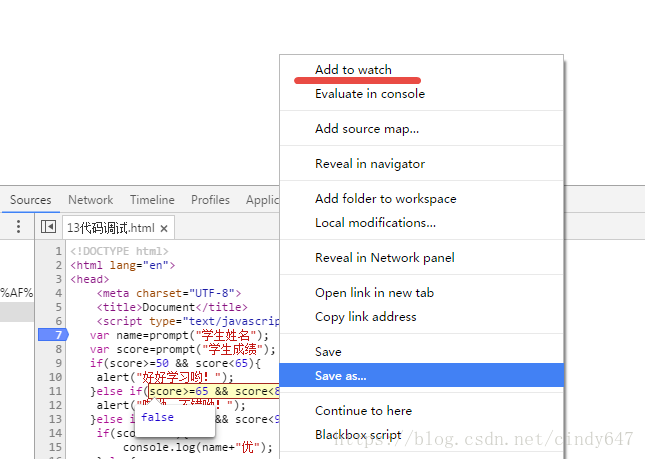Open the Profiles tab

210,200
